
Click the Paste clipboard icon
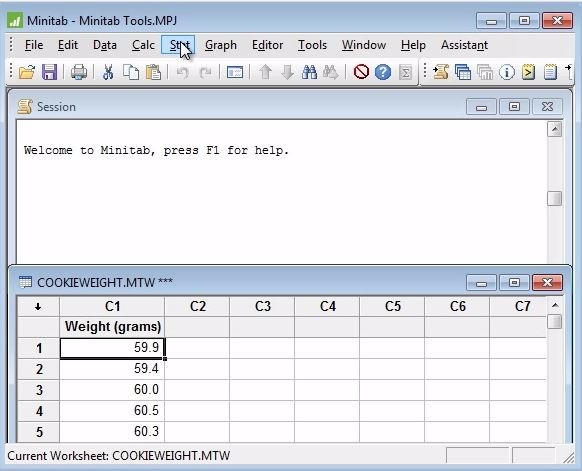pyautogui.click(x=153, y=72)
